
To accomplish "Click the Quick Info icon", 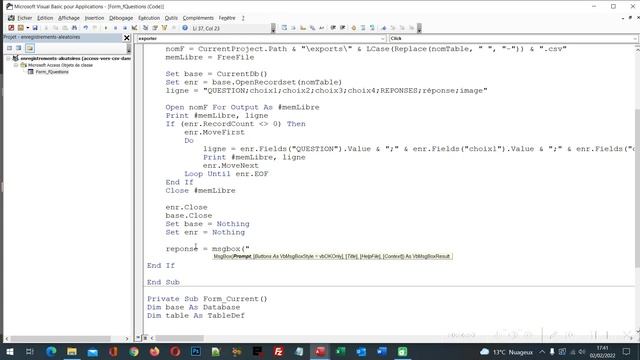I will 303,28.
